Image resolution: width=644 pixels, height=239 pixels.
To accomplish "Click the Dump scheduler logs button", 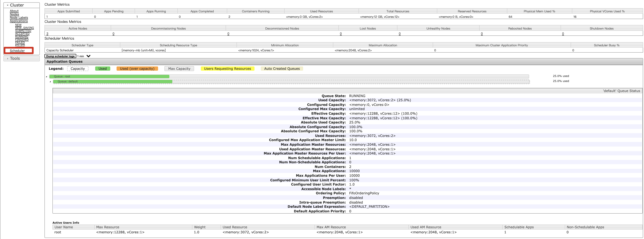I will point(60,56).
